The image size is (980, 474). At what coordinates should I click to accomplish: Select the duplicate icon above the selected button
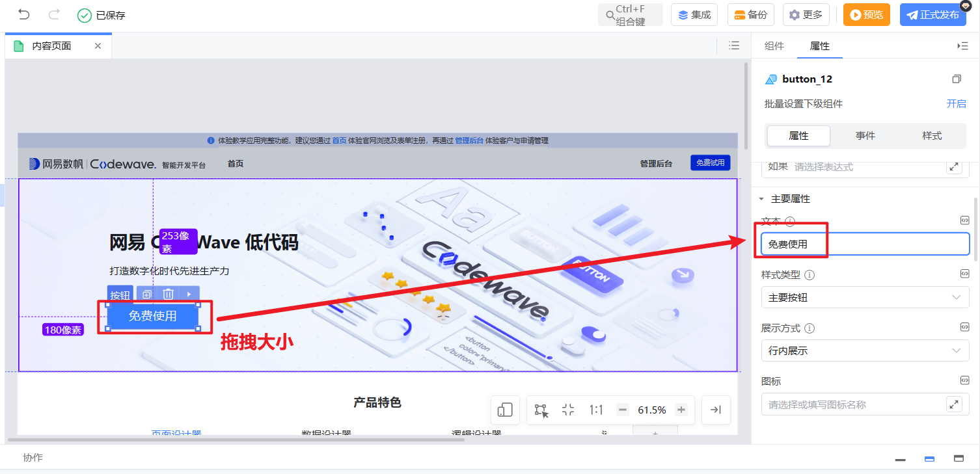[x=146, y=294]
